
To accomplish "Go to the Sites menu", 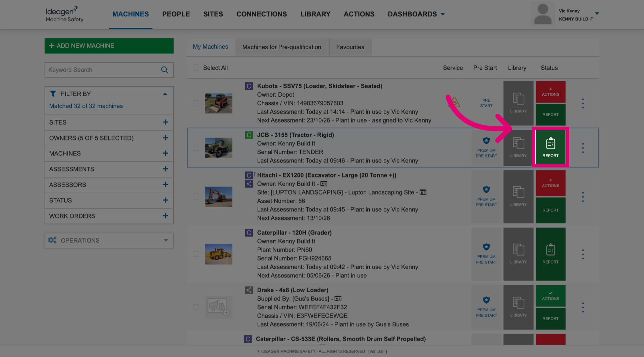I will (213, 14).
